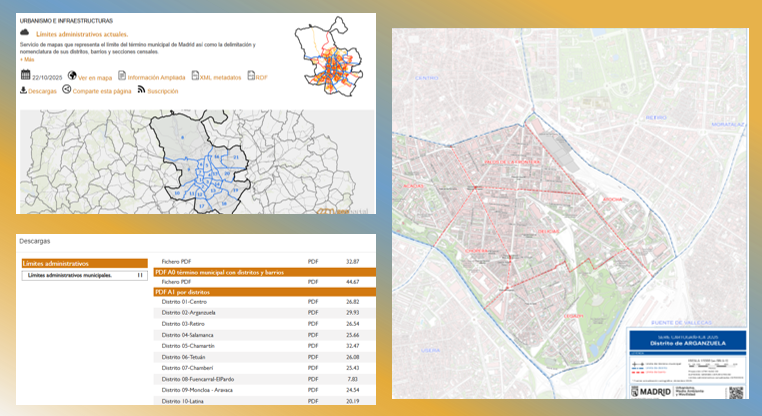762x416 pixels.
Task: Click the ATOCHA neighborhood label
Action: click(x=612, y=200)
